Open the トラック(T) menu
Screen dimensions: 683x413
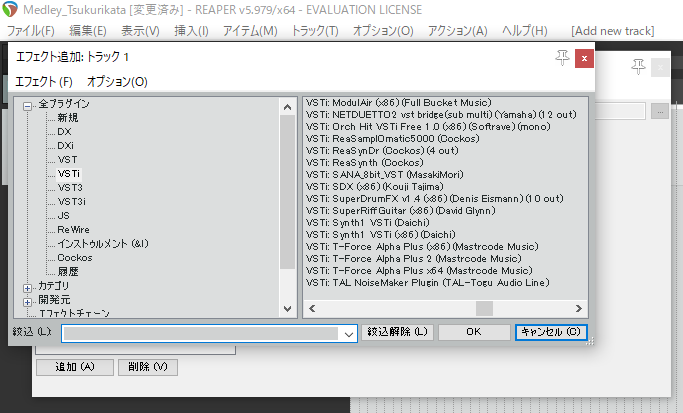[315, 31]
